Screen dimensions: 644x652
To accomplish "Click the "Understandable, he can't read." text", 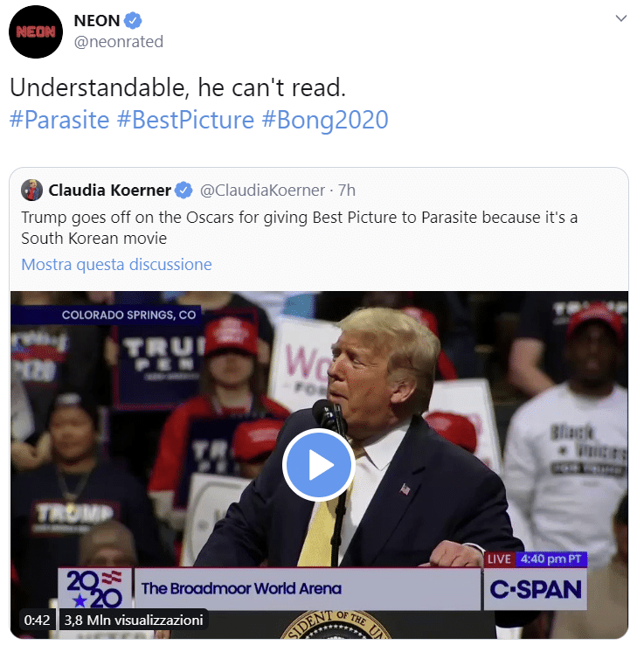I will click(178, 87).
